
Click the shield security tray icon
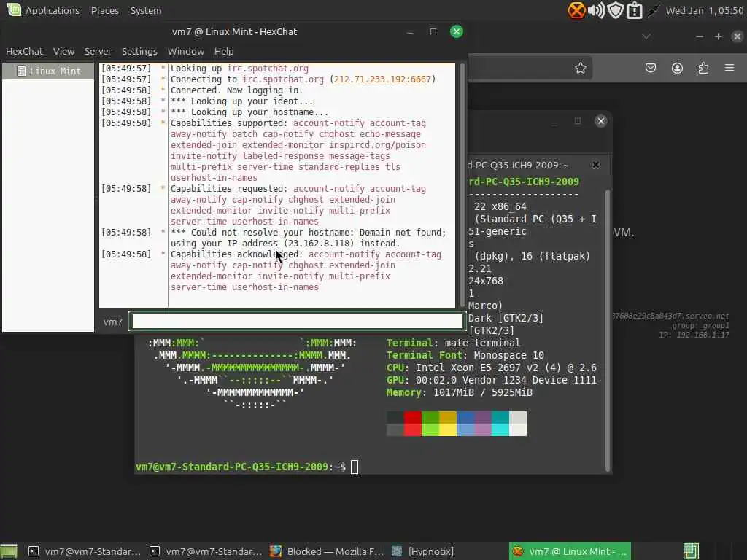616,10
